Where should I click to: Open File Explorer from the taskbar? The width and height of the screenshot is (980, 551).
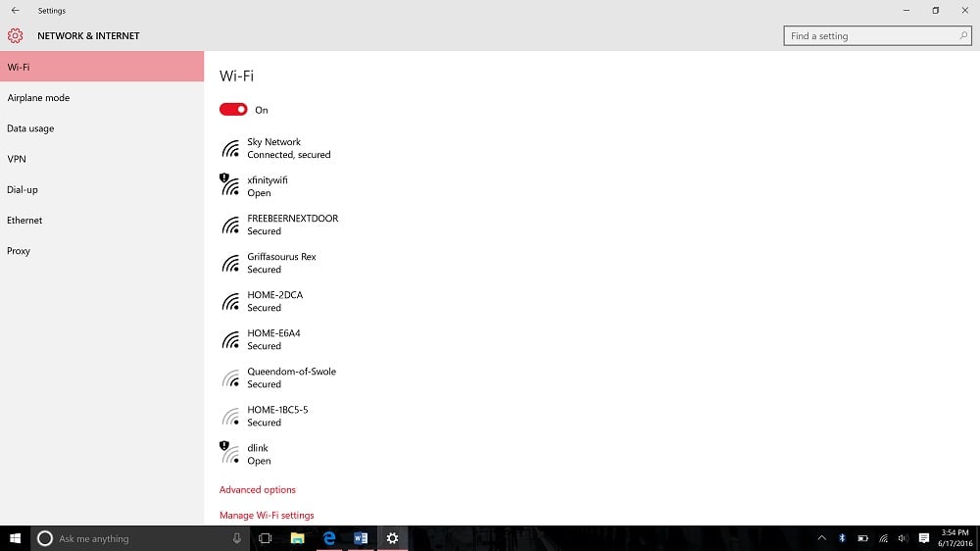297,538
